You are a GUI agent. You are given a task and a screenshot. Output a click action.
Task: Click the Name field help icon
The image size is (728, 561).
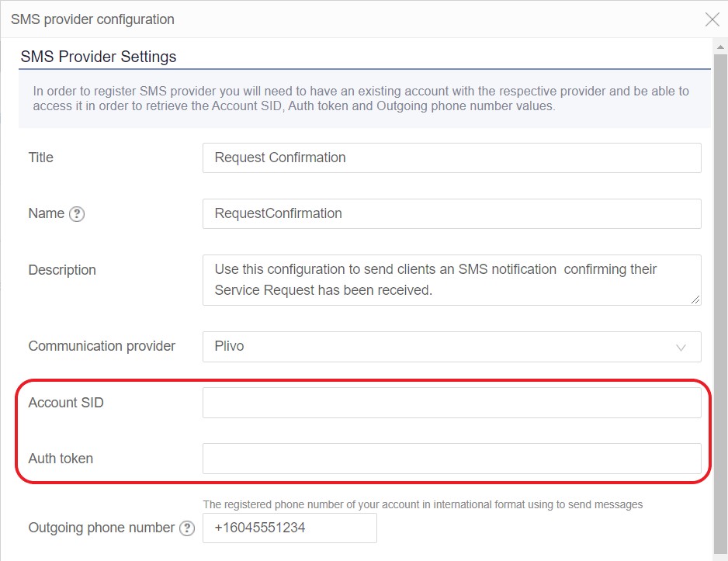click(x=76, y=214)
